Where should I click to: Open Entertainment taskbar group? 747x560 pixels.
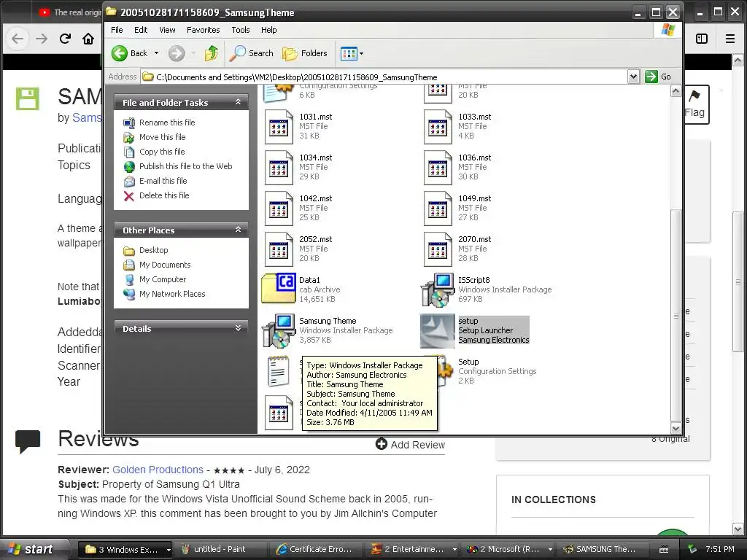(x=413, y=550)
